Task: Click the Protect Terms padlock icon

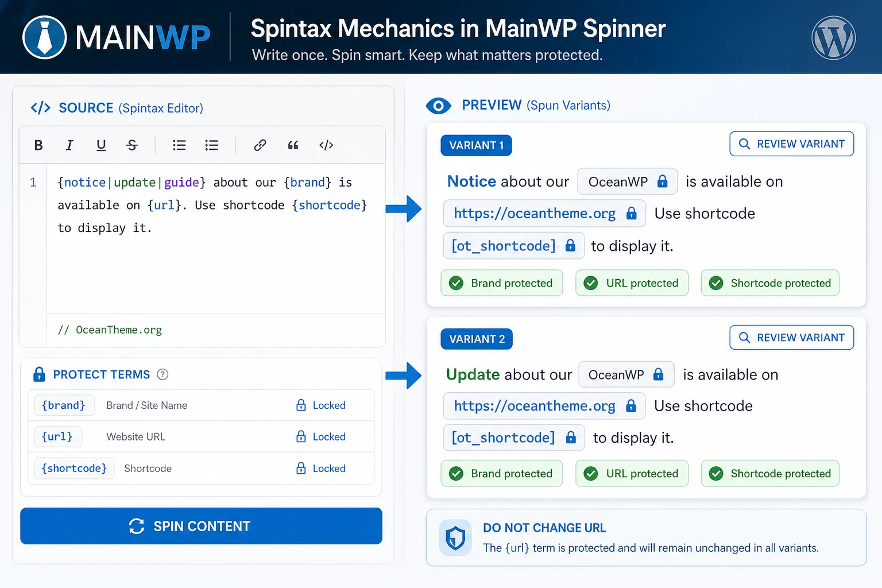Action: [39, 374]
